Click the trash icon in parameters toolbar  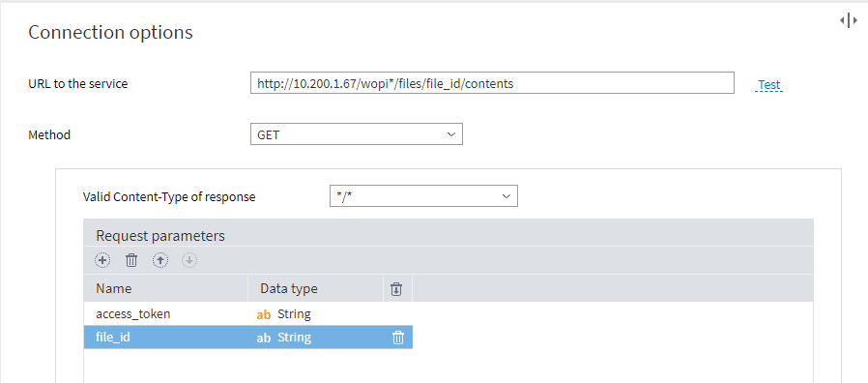point(131,260)
